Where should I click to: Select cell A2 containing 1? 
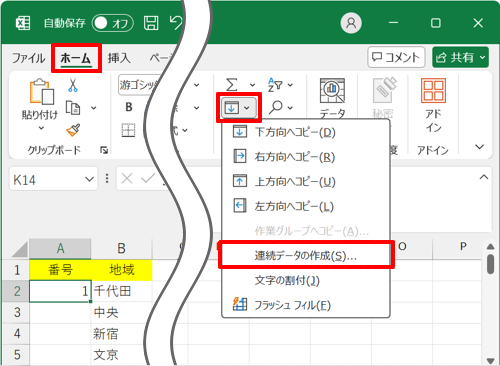60,291
